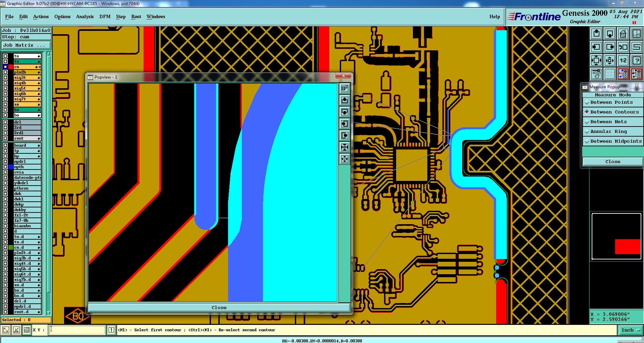This screenshot has height=343, width=644.
Task: Click the 1:2 scale icon
Action: tap(623, 60)
